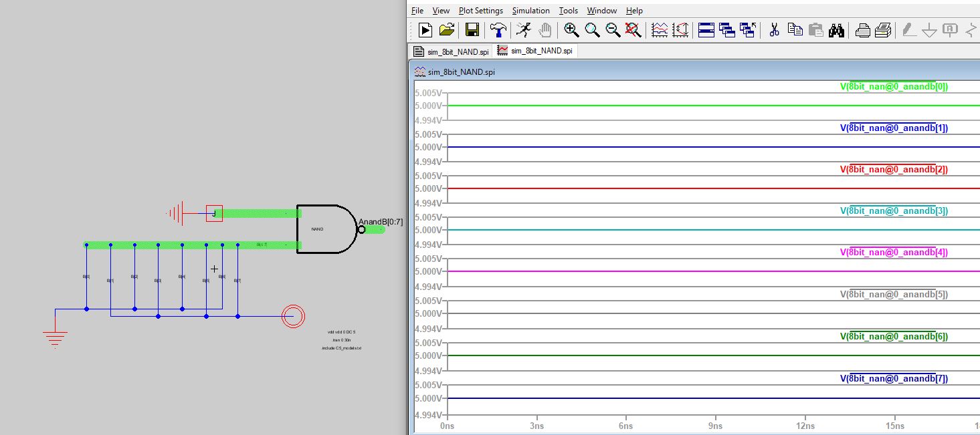The image size is (980, 435).
Task: Click the tile windows horizontally icon
Action: pos(706,29)
